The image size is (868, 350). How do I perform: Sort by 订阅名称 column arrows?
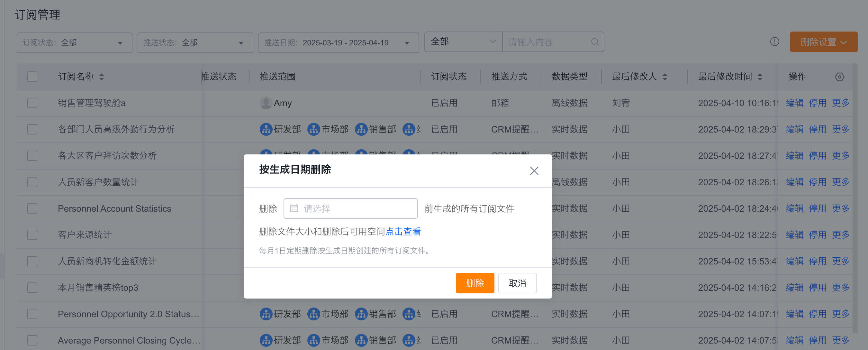[101, 77]
